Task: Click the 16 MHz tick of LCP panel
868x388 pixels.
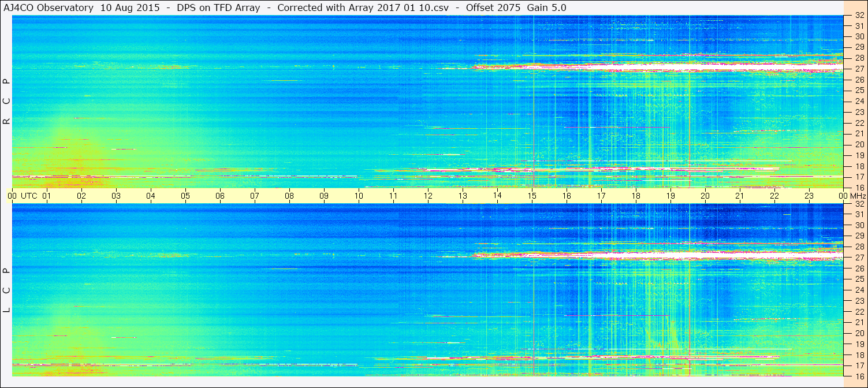Action: pos(859,376)
